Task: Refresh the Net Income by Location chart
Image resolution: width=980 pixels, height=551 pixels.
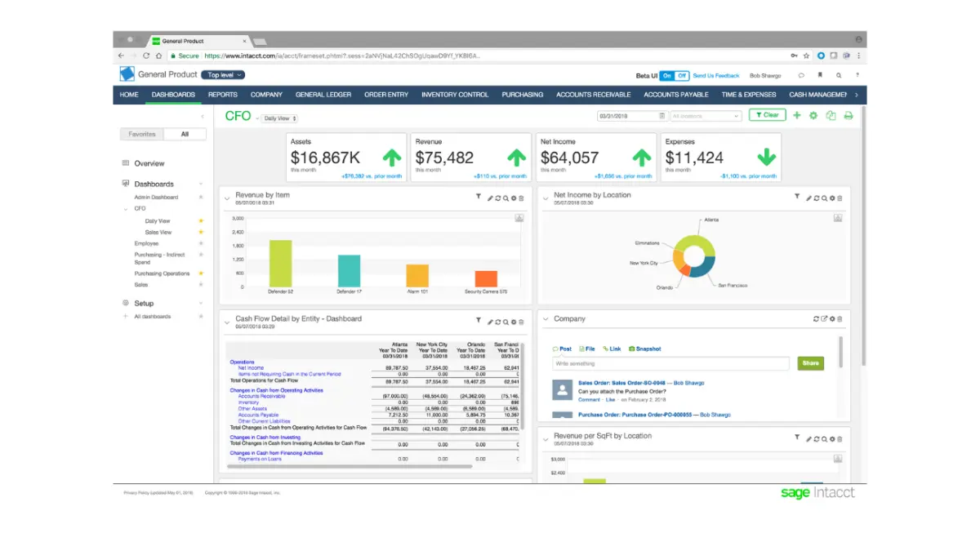Action: [x=817, y=197]
